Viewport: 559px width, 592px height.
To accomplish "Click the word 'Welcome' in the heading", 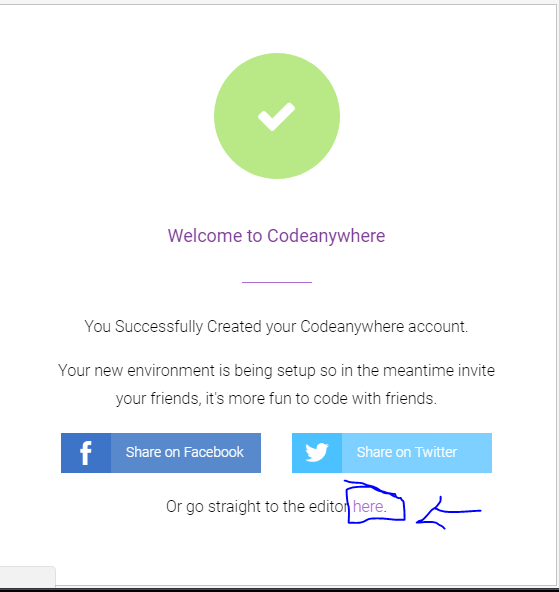I will point(205,236).
